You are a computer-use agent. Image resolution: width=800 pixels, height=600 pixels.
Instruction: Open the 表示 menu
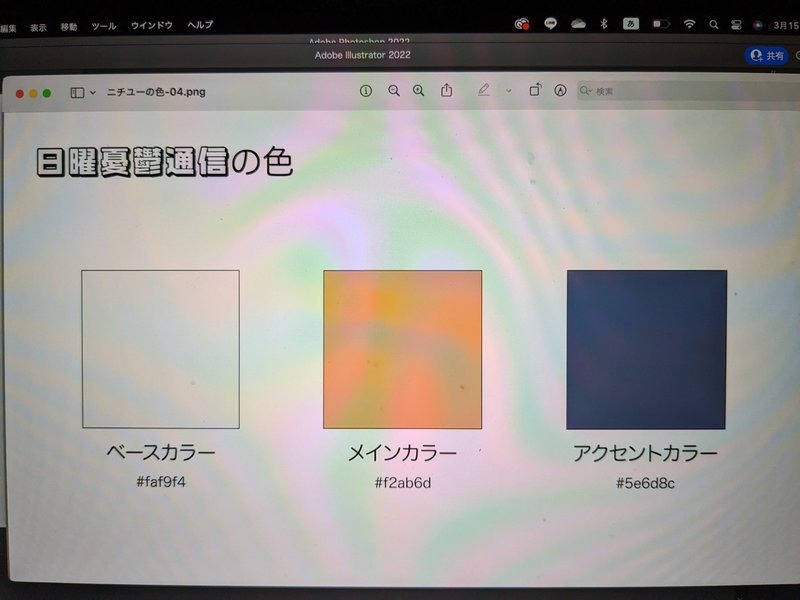(x=38, y=28)
